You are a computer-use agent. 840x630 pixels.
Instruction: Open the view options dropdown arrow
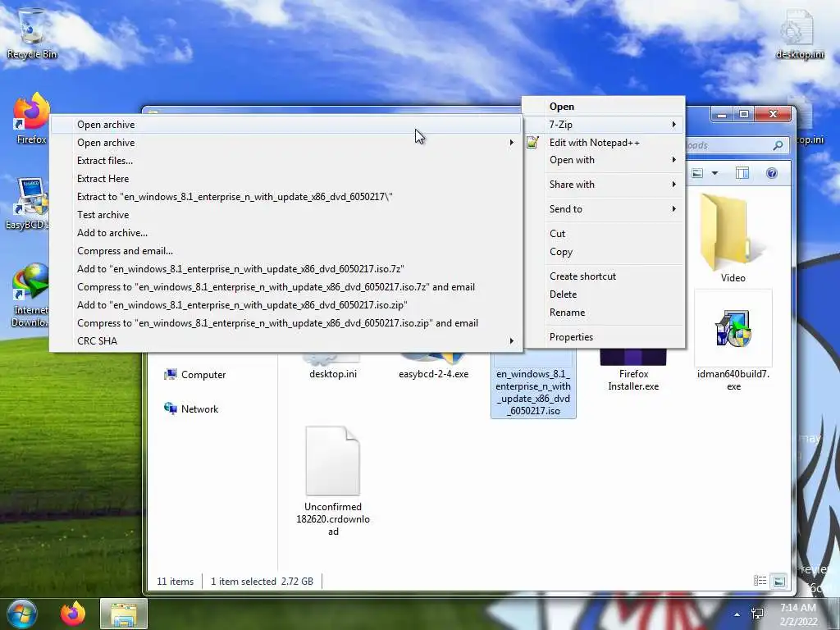tap(714, 173)
